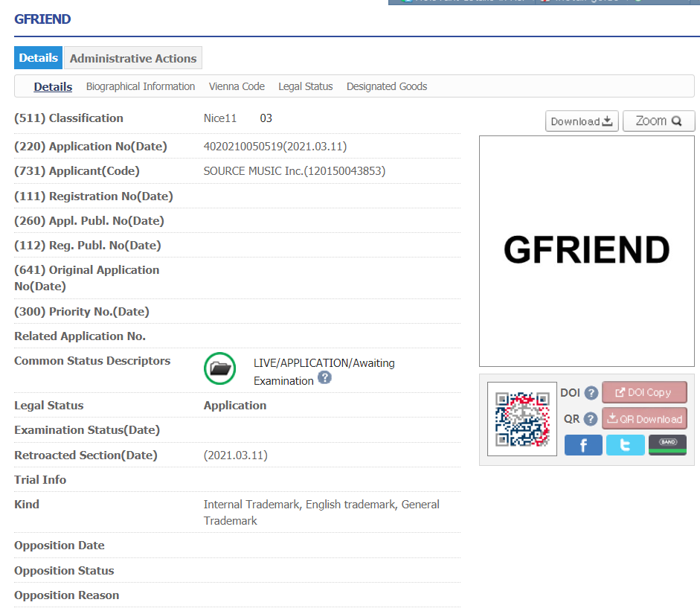700x614 pixels.
Task: Click applicant SOURCE MUSIC Inc.(120150043853)
Action: pos(294,171)
